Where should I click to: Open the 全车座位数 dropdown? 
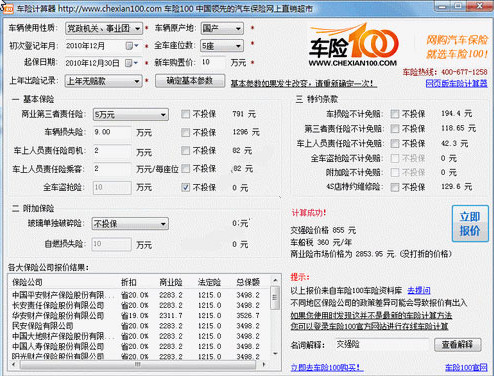pyautogui.click(x=222, y=46)
